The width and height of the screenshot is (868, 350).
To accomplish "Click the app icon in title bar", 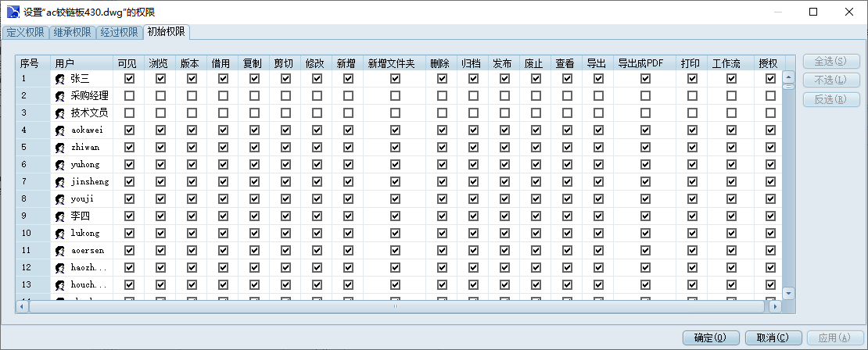I will [12, 12].
